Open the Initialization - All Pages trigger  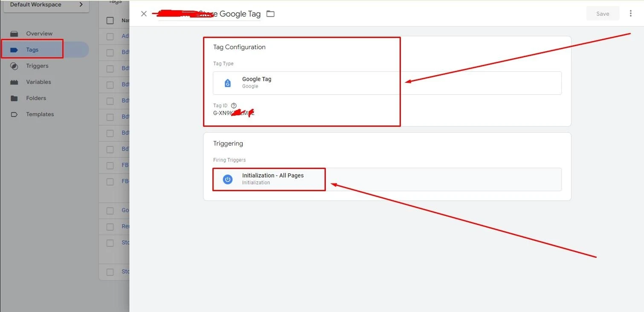387,179
